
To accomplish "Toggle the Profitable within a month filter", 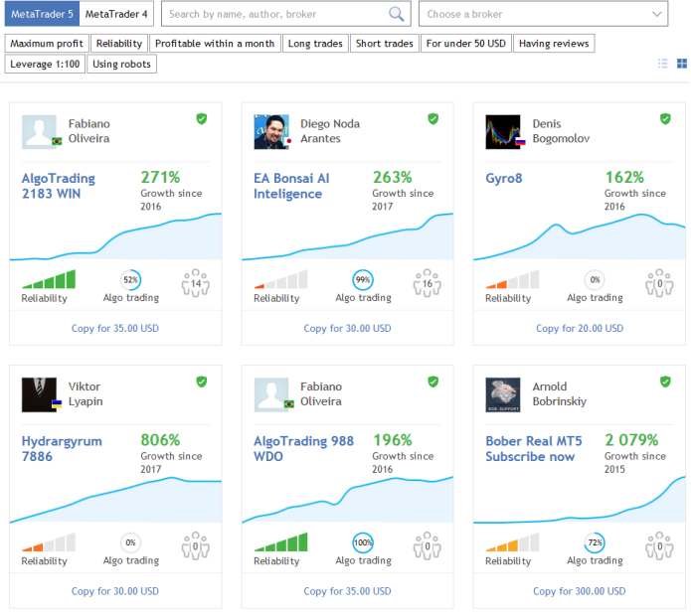I will (215, 44).
